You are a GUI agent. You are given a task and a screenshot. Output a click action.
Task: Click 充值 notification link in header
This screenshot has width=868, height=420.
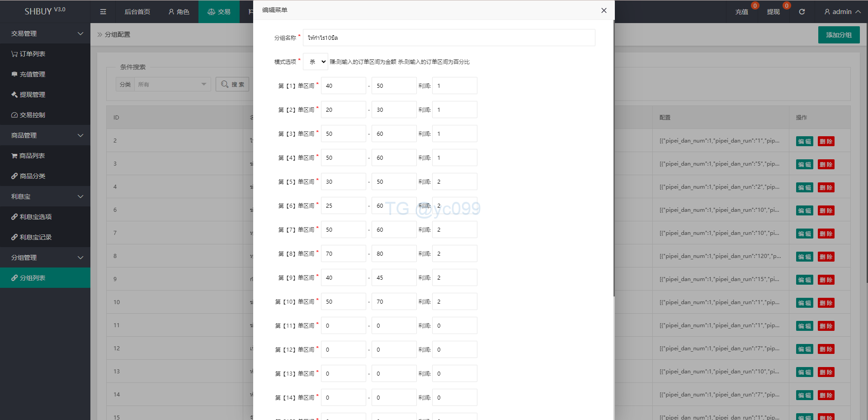point(741,12)
